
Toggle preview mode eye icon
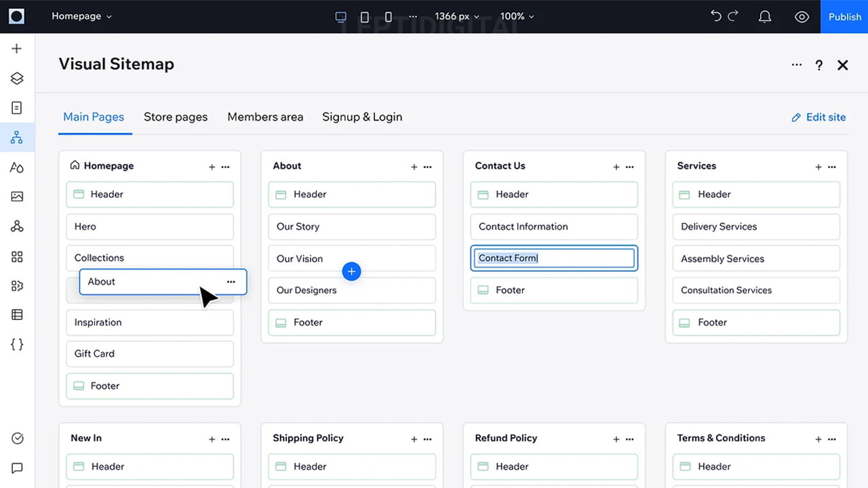coord(802,16)
